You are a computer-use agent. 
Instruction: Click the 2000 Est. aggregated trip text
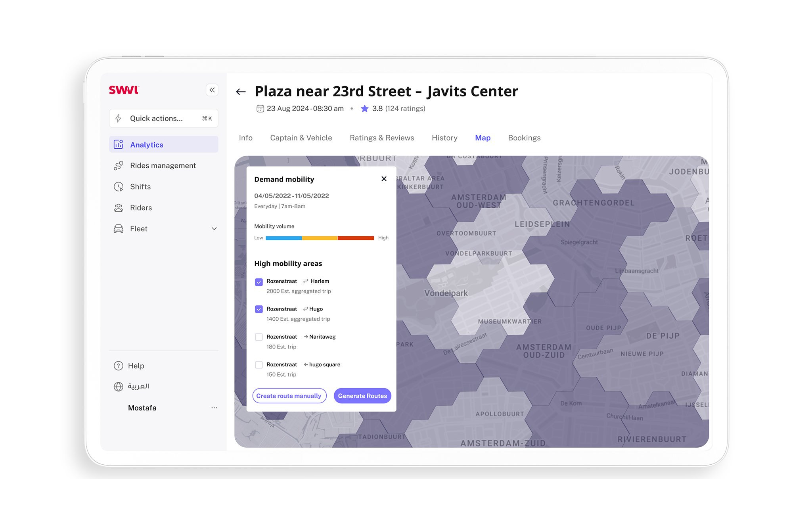pos(299,291)
